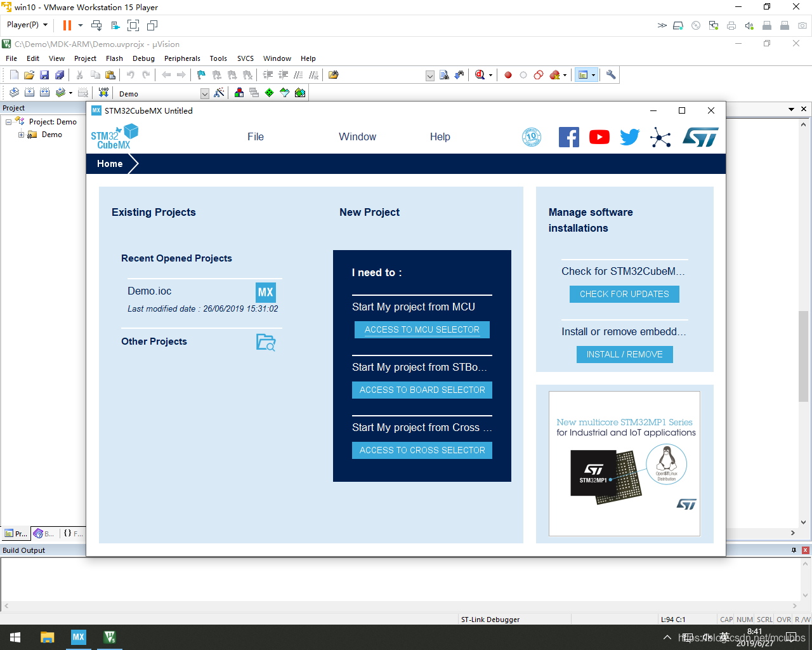Open the Window menu in STM32CubeMX
The height and width of the screenshot is (650, 812).
[x=357, y=136]
